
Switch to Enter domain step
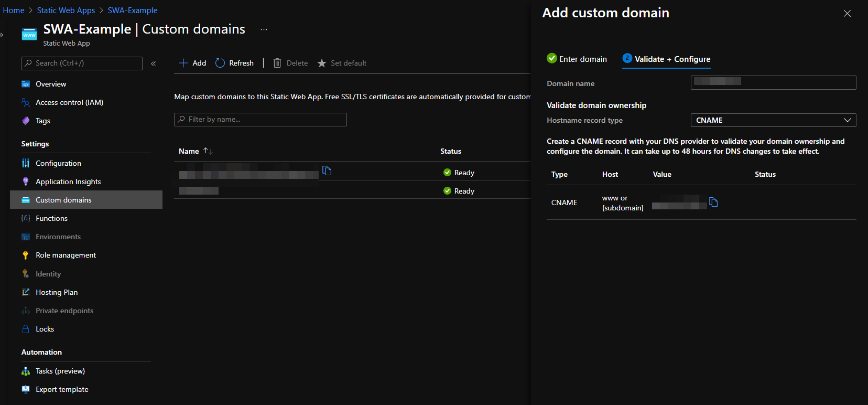tap(577, 59)
